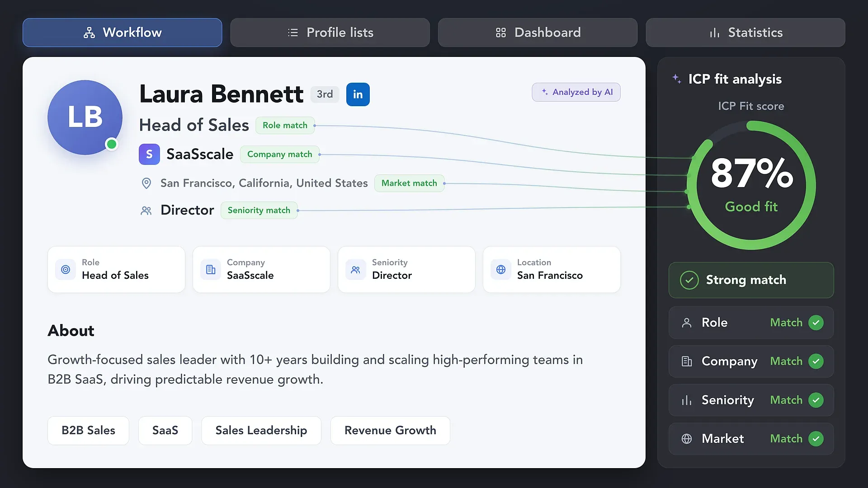Screen dimensions: 868x488
Task: Click the B2B Sales skill tag
Action: 88,431
